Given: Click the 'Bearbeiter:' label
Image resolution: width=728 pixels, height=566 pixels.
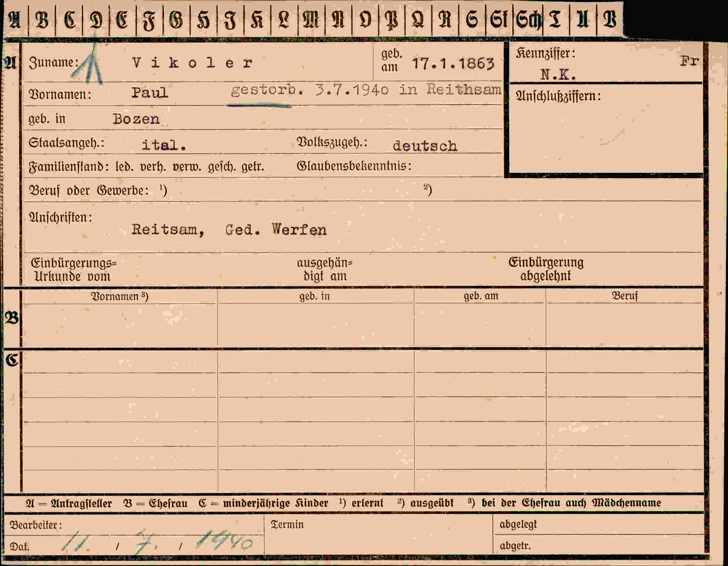Looking at the screenshot, I should [x=36, y=525].
